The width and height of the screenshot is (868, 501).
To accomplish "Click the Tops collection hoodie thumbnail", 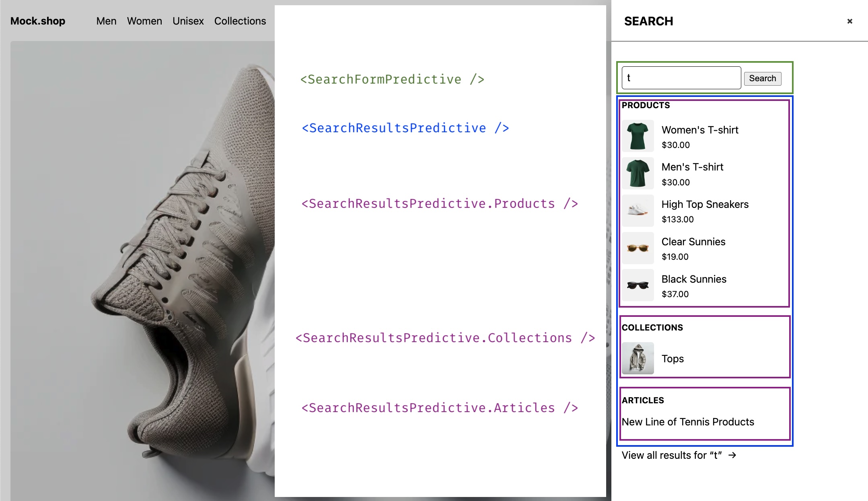I will tap(638, 358).
